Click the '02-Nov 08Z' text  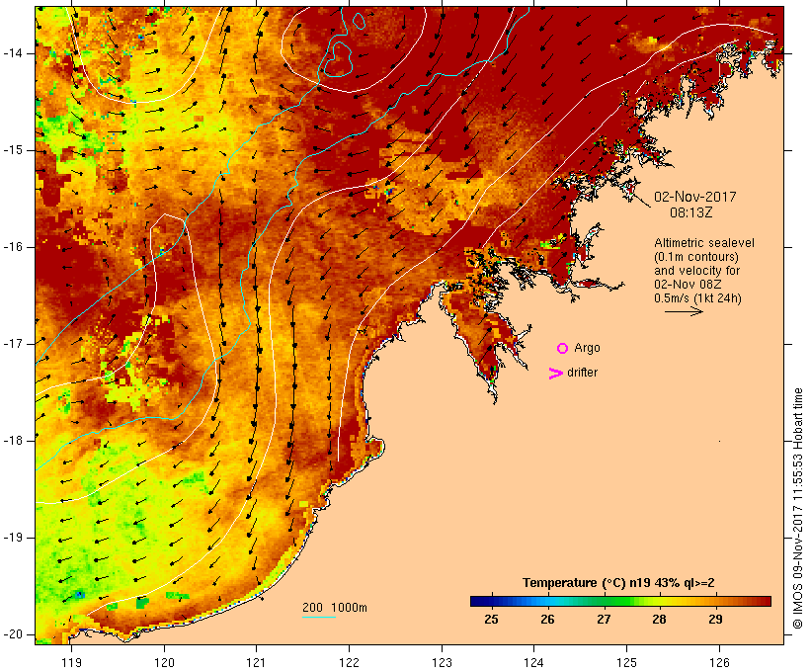[x=688, y=285]
